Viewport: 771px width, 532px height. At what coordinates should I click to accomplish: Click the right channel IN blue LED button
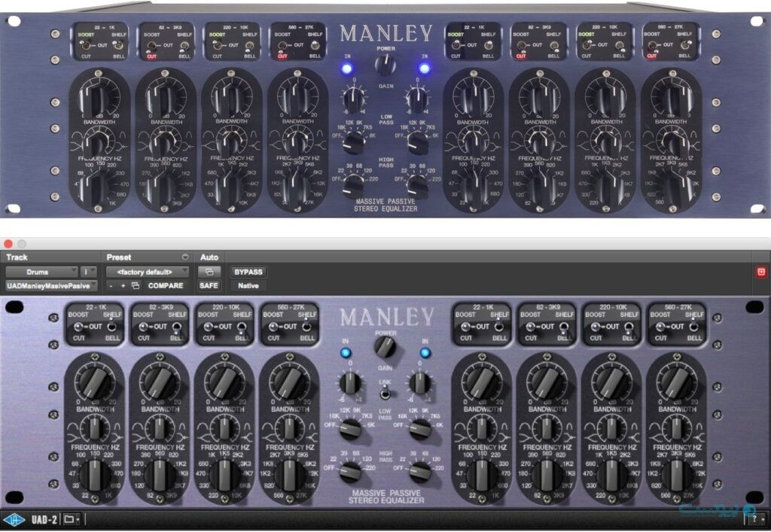coord(425,353)
